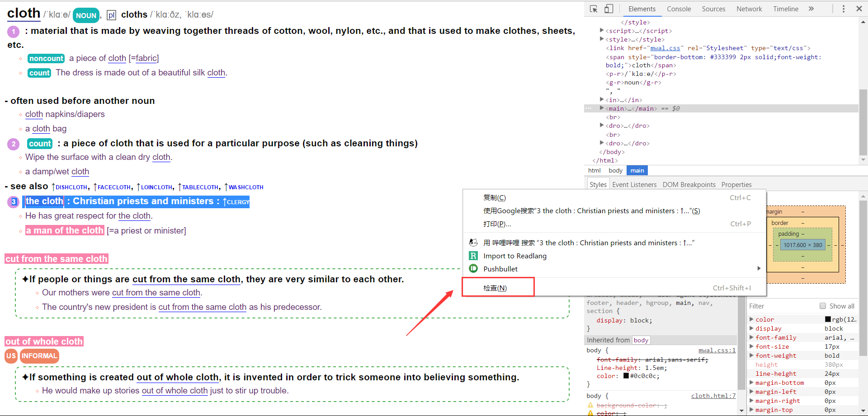Select the DOM Breakpoints tab
The image size is (868, 416).
click(689, 184)
